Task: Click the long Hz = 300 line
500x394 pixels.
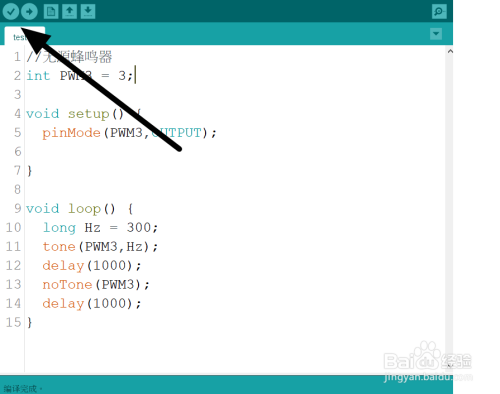Action: coord(100,228)
